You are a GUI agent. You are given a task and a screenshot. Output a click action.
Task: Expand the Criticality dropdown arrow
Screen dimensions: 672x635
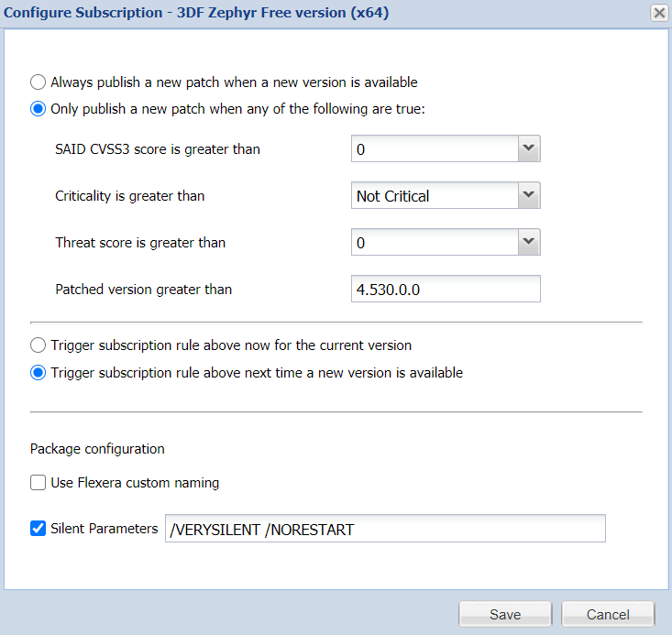(529, 195)
